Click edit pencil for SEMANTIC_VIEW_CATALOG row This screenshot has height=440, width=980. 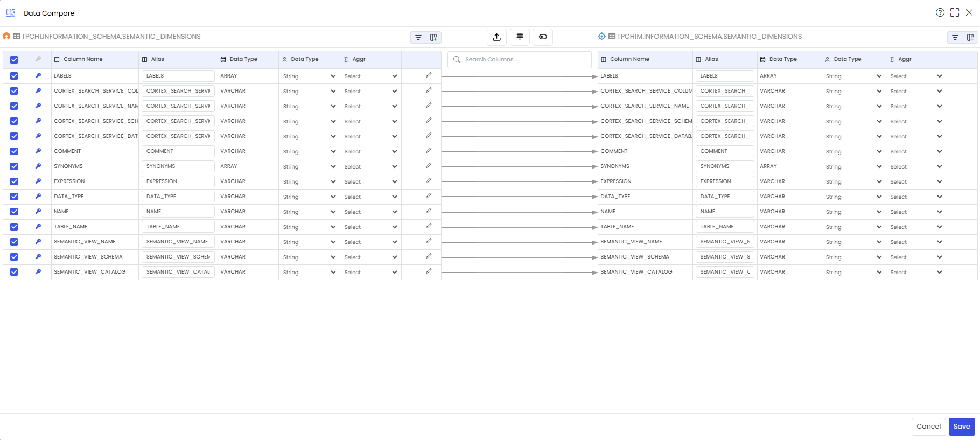[x=429, y=271]
